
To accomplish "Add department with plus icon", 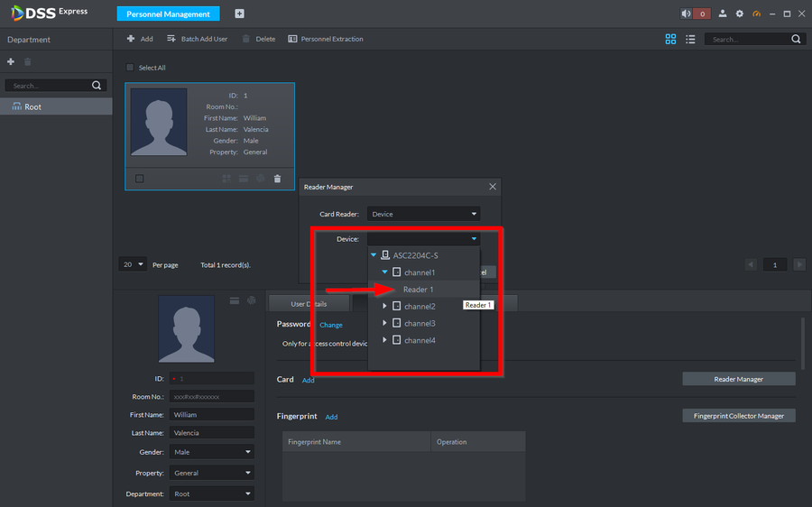I will [11, 61].
